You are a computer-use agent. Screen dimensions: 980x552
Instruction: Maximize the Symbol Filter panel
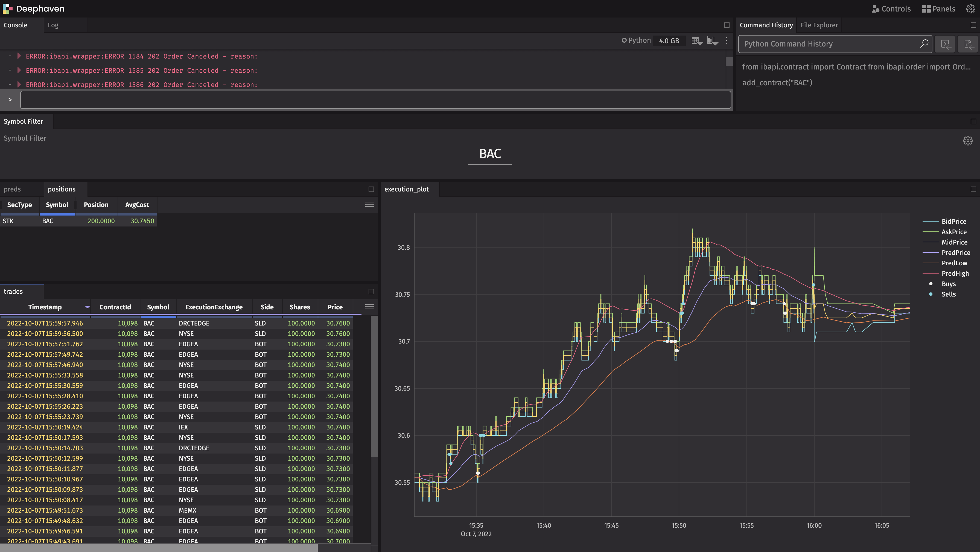[973, 121]
